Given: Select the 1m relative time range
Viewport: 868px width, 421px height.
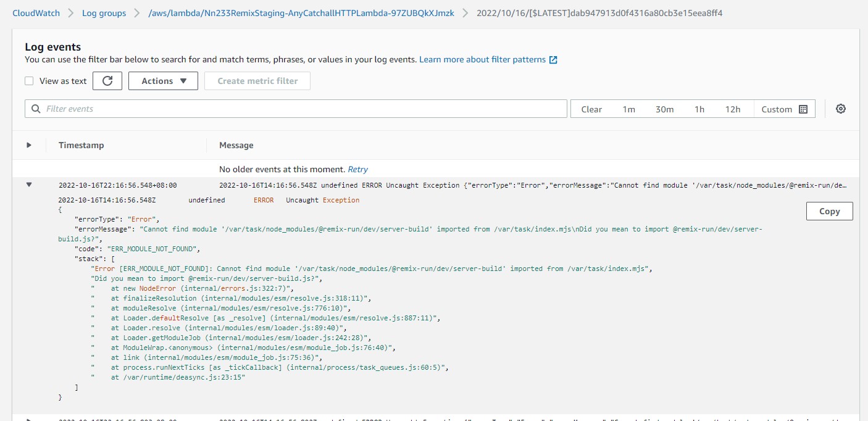Looking at the screenshot, I should (x=628, y=109).
